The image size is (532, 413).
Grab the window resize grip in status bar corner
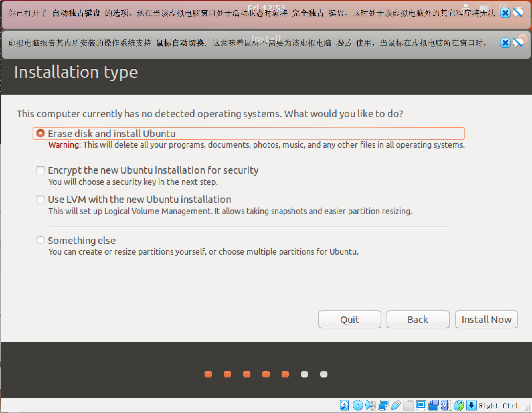[x=527, y=408]
